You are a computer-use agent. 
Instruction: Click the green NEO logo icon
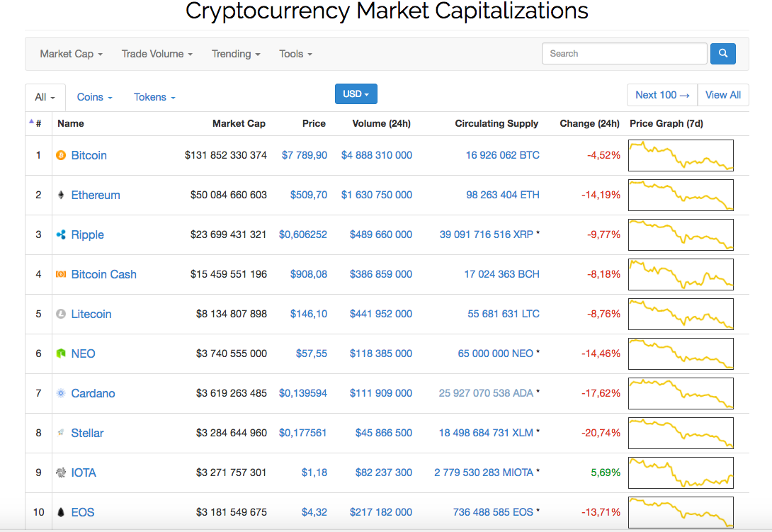tap(61, 353)
